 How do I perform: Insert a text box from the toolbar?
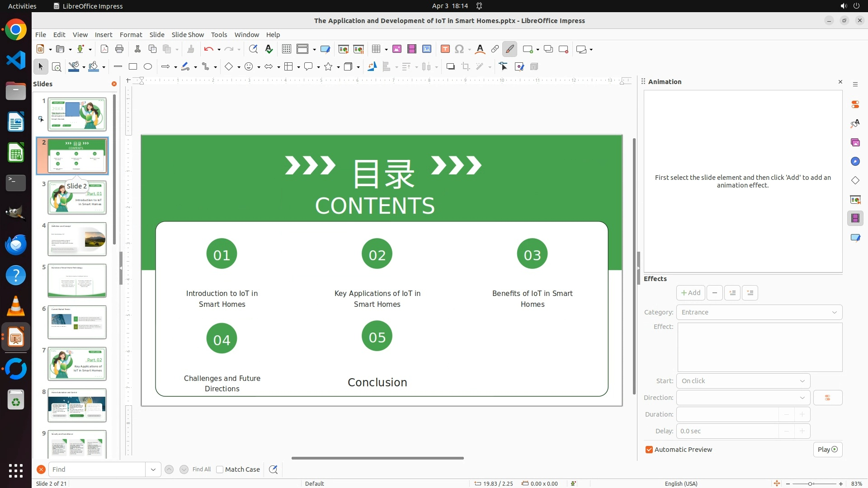coord(445,49)
